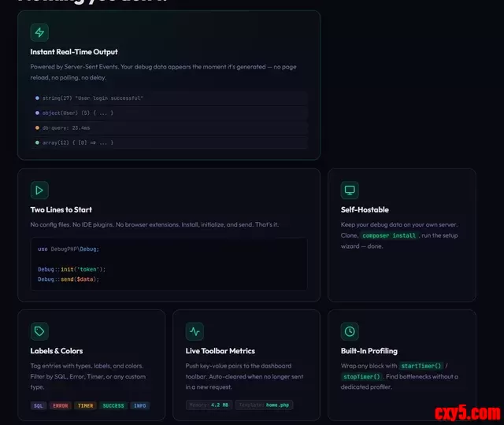Select the green SUCCESS label badge
504x425 pixels.
(x=113, y=406)
